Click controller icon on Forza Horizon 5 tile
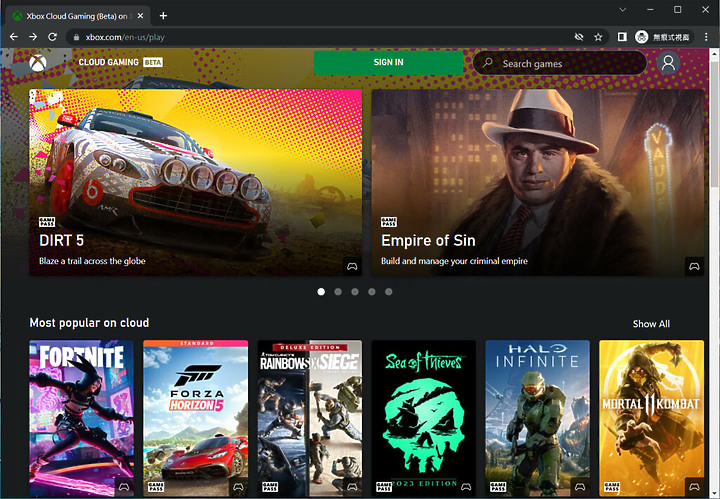The width and height of the screenshot is (720, 499). point(238,487)
